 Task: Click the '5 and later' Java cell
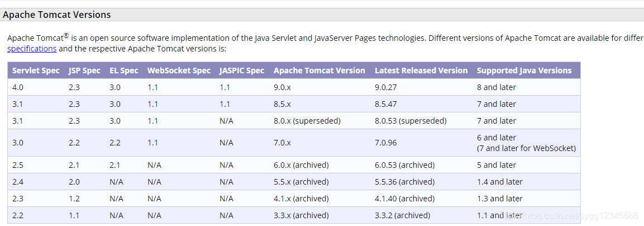click(496, 165)
